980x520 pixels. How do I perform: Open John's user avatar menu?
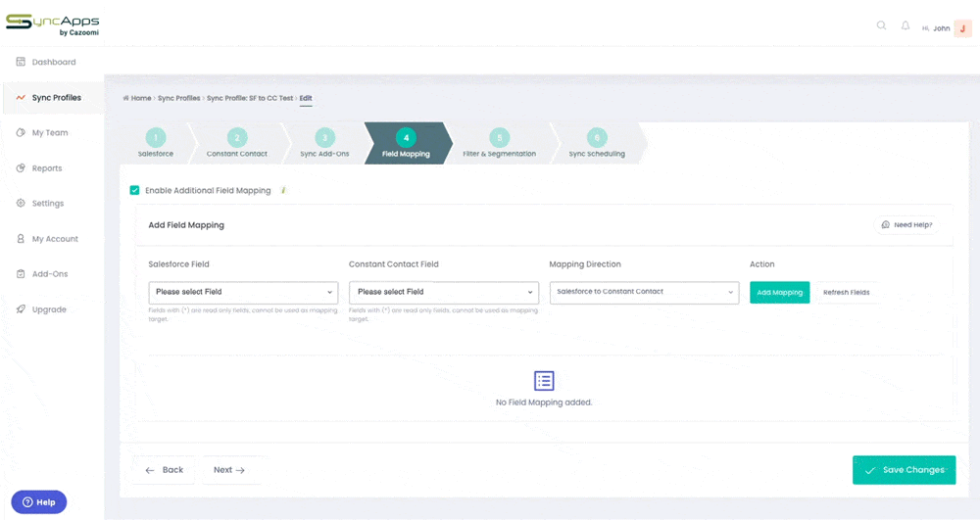(962, 28)
